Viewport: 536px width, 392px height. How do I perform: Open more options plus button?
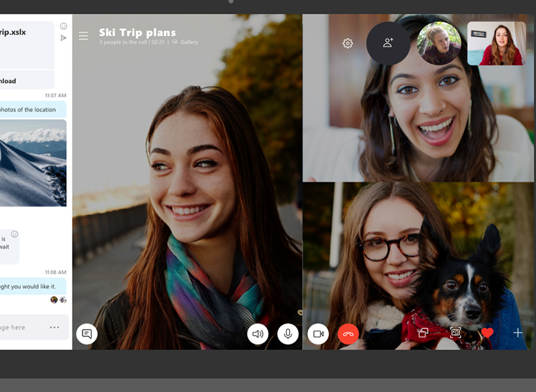point(518,333)
